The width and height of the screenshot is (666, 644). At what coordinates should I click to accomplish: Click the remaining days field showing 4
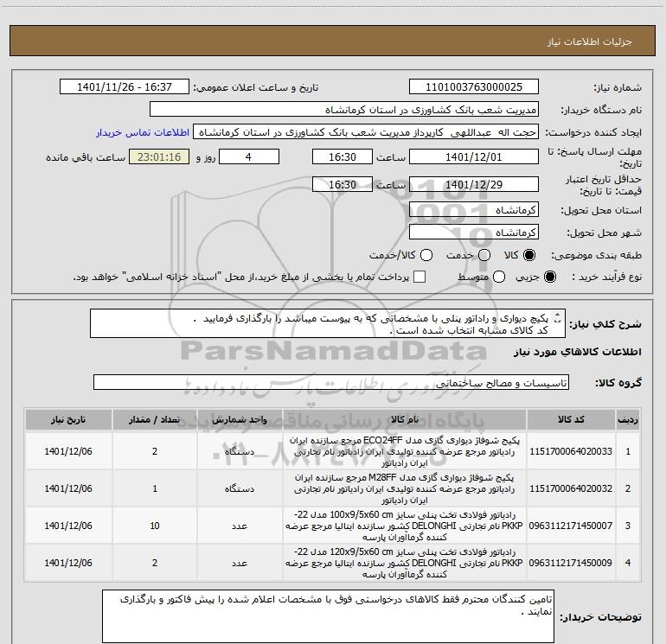249,156
